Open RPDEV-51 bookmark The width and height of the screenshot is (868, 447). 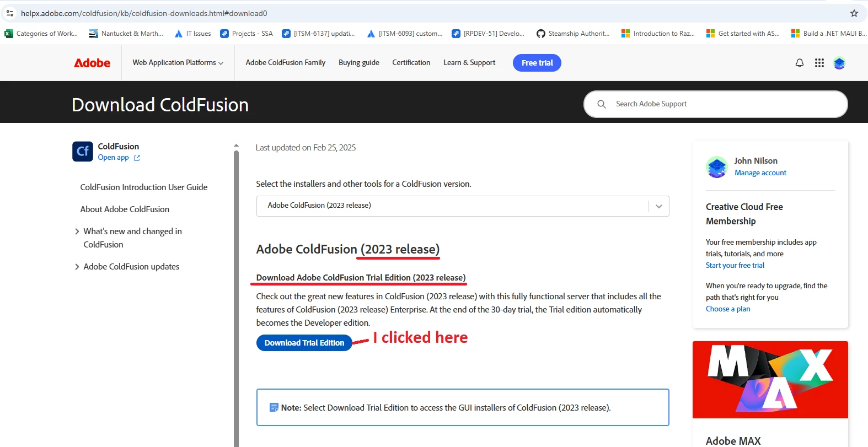pyautogui.click(x=488, y=34)
